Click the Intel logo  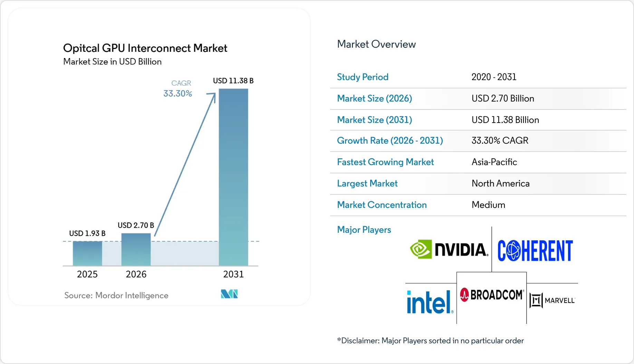pos(430,302)
